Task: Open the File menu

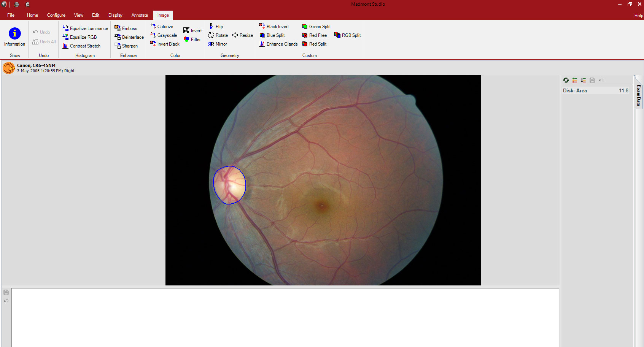Action: (x=11, y=15)
